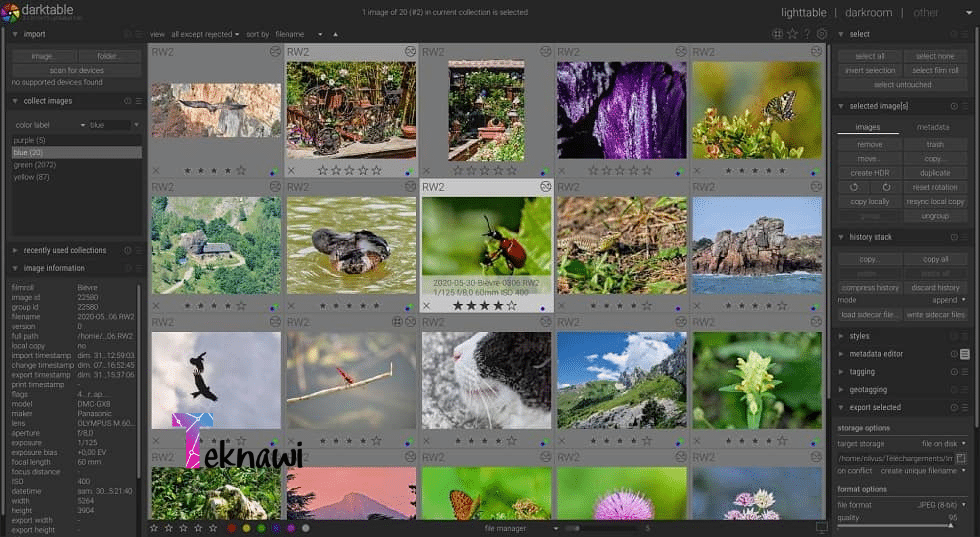Image resolution: width=980 pixels, height=537 pixels.
Task: Click the compress history button
Action: 869,288
